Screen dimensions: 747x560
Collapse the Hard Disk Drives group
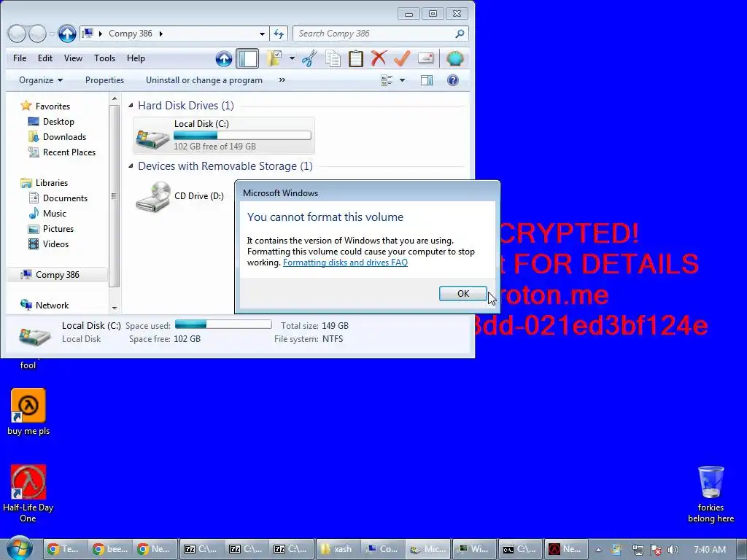point(131,105)
